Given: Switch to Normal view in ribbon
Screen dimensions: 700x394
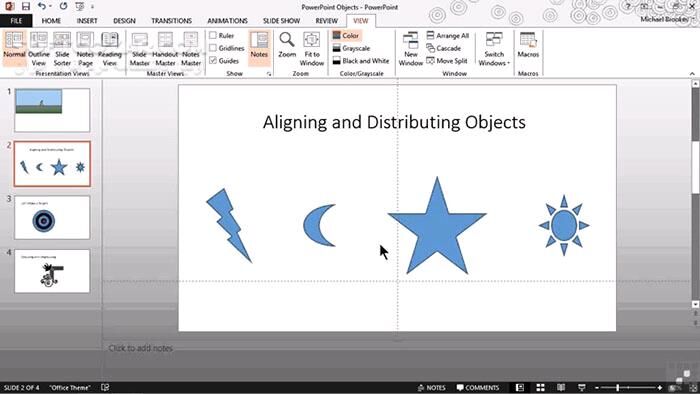Looking at the screenshot, I should pyautogui.click(x=14, y=48).
